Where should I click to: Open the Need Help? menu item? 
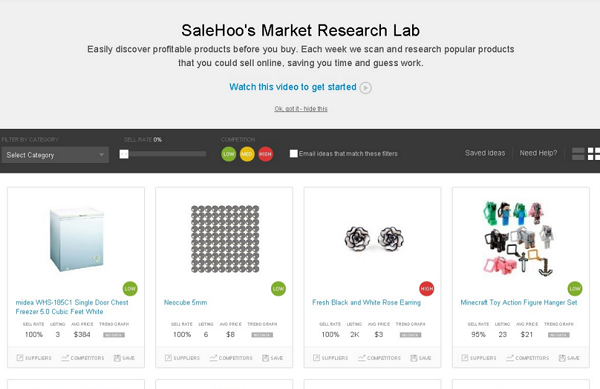coord(538,153)
